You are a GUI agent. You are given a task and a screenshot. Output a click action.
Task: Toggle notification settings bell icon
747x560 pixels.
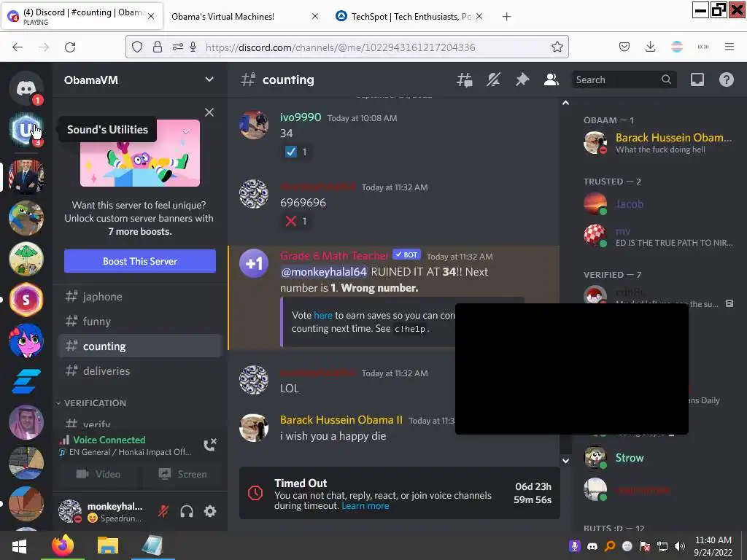tap(493, 80)
